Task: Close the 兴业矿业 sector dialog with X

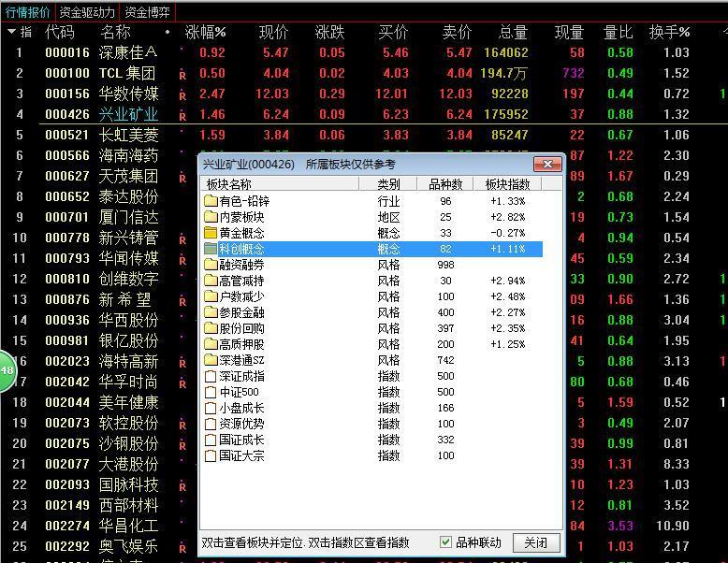Action: coord(547,164)
